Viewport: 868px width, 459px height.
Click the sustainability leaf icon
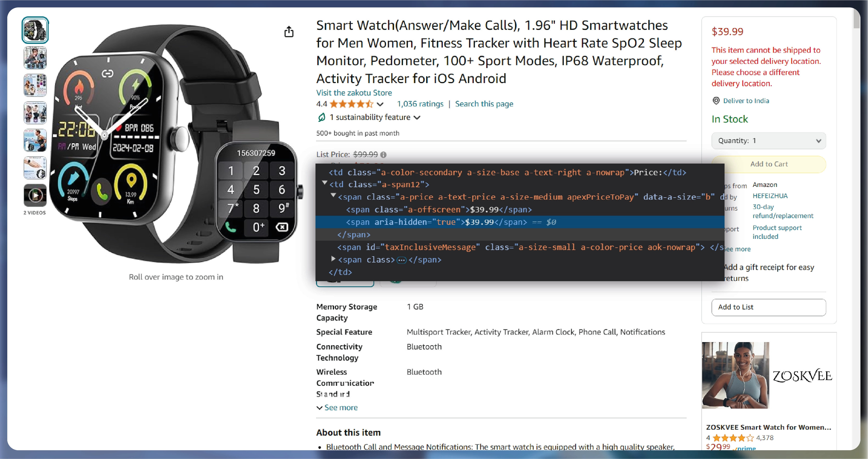(x=321, y=117)
